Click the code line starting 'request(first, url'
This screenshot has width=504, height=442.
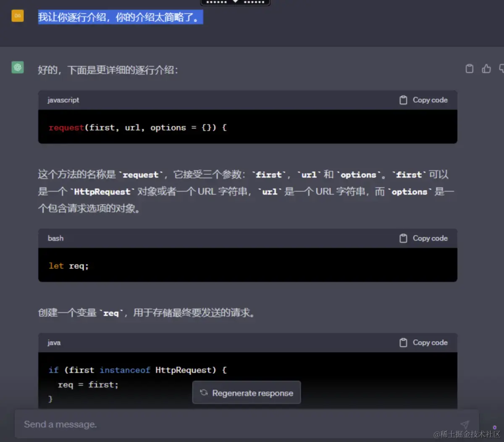point(138,128)
